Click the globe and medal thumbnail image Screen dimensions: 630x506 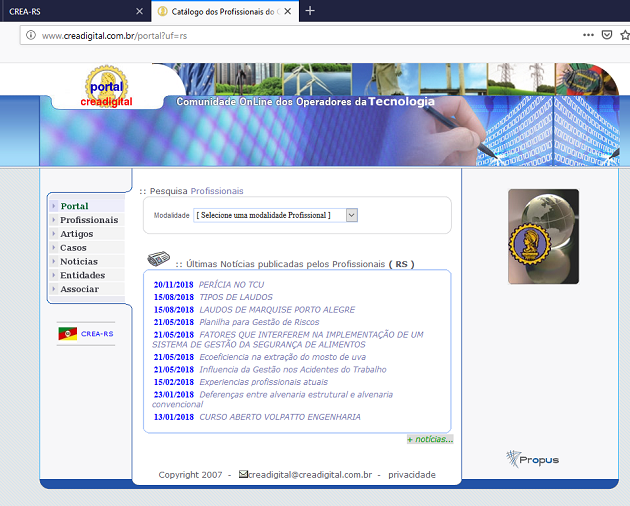click(x=543, y=236)
